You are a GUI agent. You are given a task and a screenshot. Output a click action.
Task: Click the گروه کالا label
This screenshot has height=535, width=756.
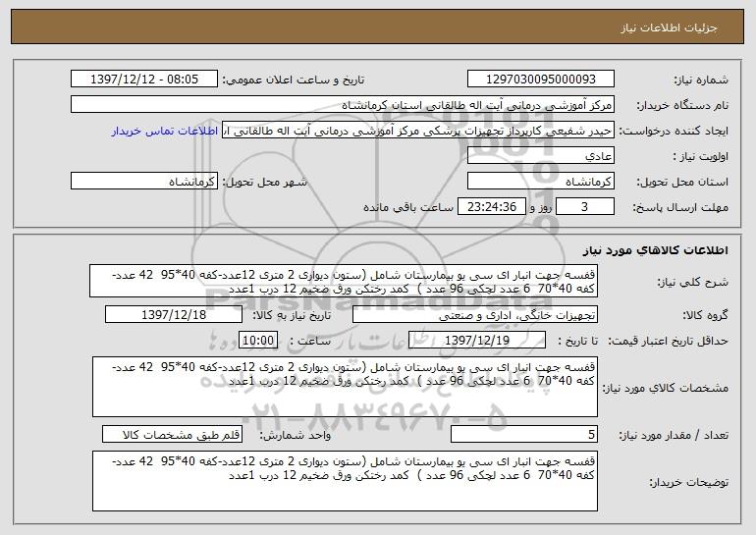tap(705, 316)
